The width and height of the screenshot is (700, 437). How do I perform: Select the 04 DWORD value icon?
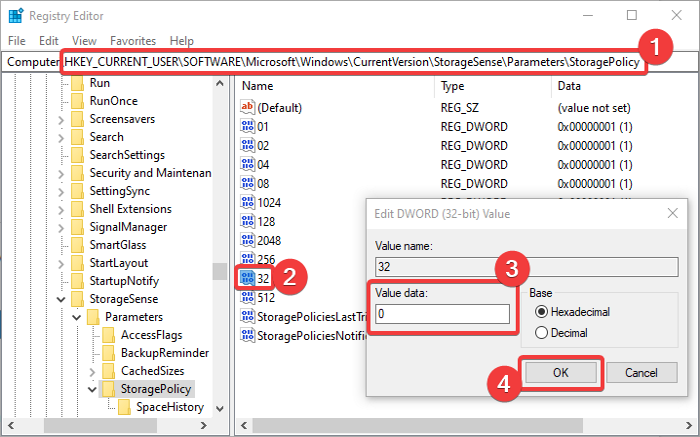click(247, 164)
